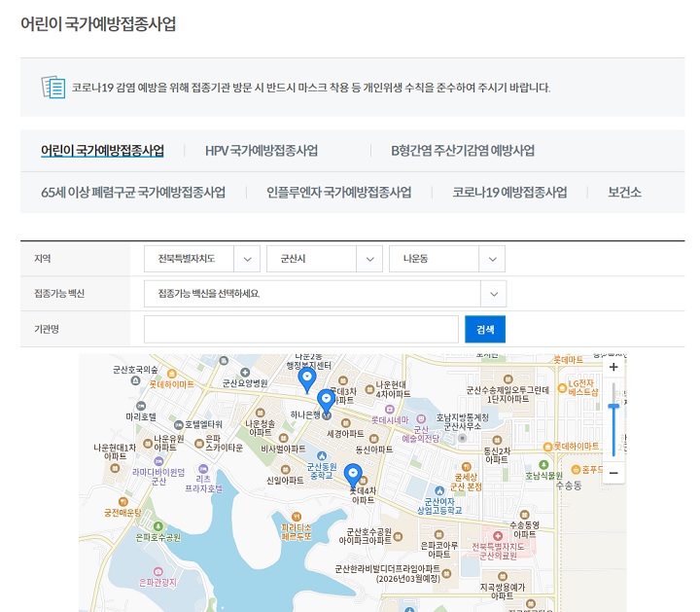Click 은파호수공원 park icon on map
The image size is (700, 612).
(158, 526)
